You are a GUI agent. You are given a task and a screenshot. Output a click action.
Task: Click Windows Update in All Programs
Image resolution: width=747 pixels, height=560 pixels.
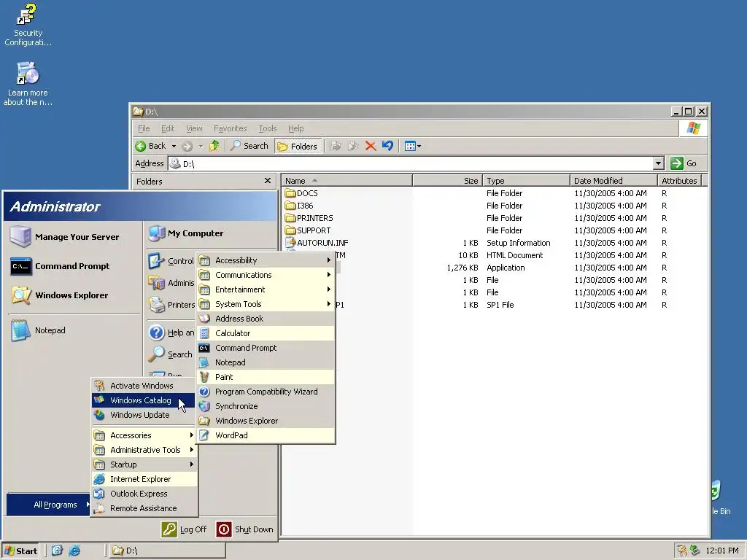coord(144,415)
